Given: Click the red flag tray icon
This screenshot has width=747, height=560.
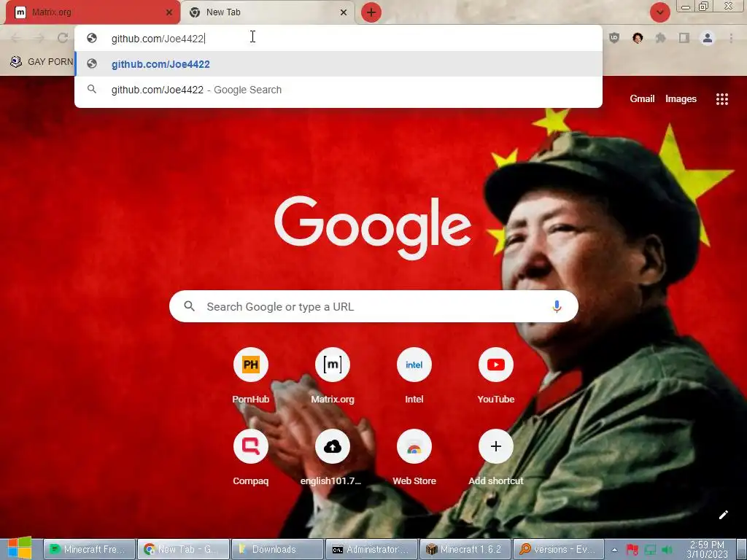Looking at the screenshot, I should pos(632,550).
